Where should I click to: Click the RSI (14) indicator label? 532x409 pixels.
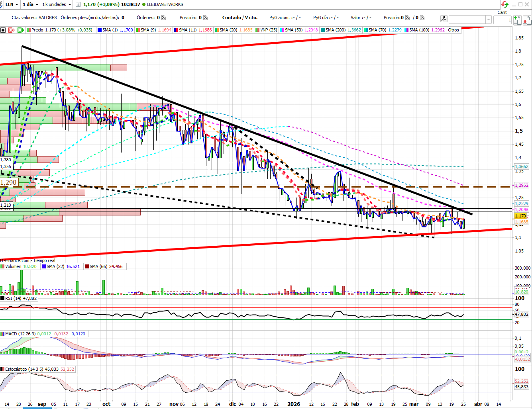[13, 298]
